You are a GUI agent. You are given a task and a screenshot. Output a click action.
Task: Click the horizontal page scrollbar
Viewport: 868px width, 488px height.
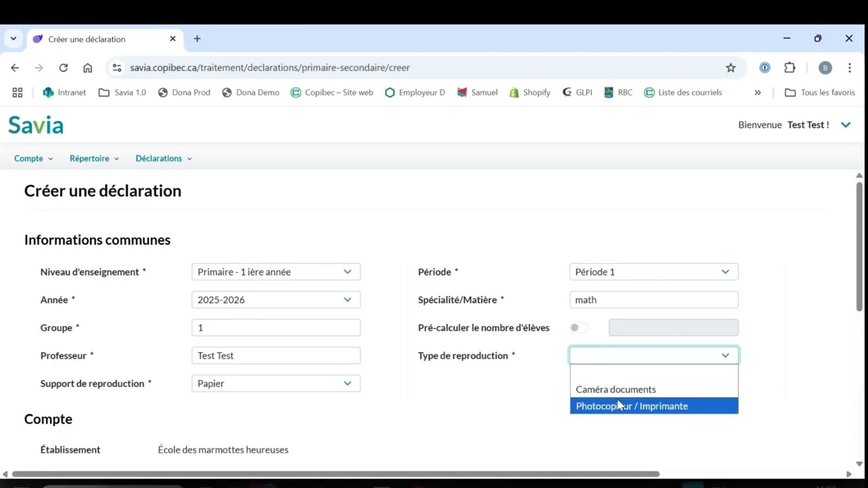(336, 474)
